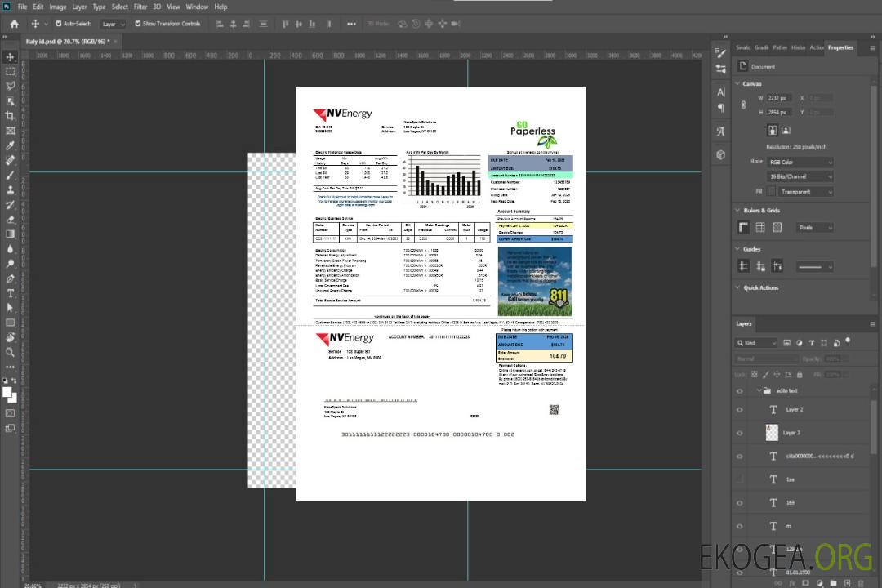Toggle the Auto-Select checkbox
This screenshot has width=882, height=588.
[x=59, y=24]
